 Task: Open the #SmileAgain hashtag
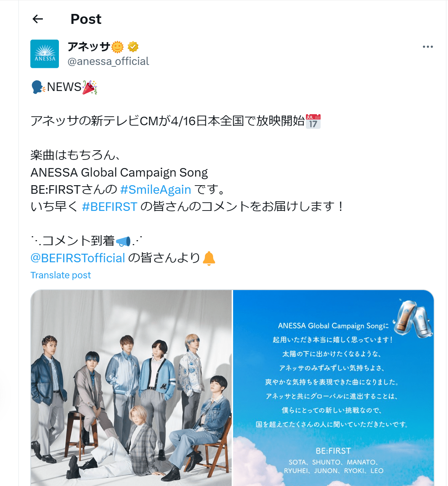(x=156, y=189)
